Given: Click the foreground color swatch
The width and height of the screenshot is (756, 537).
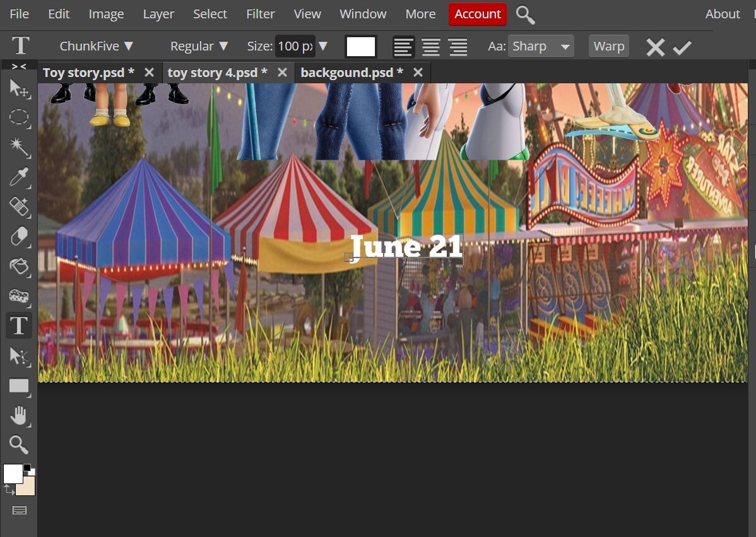Looking at the screenshot, I should point(13,473).
